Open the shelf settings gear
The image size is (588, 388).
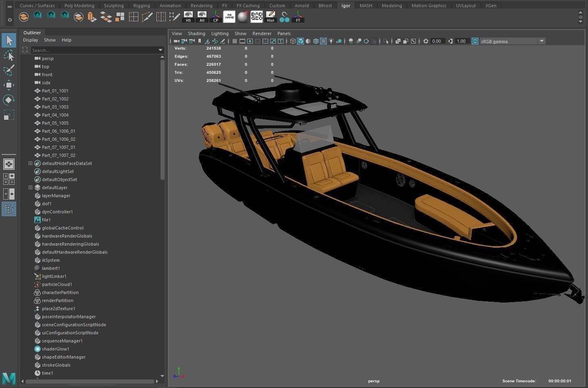pyautogui.click(x=10, y=19)
